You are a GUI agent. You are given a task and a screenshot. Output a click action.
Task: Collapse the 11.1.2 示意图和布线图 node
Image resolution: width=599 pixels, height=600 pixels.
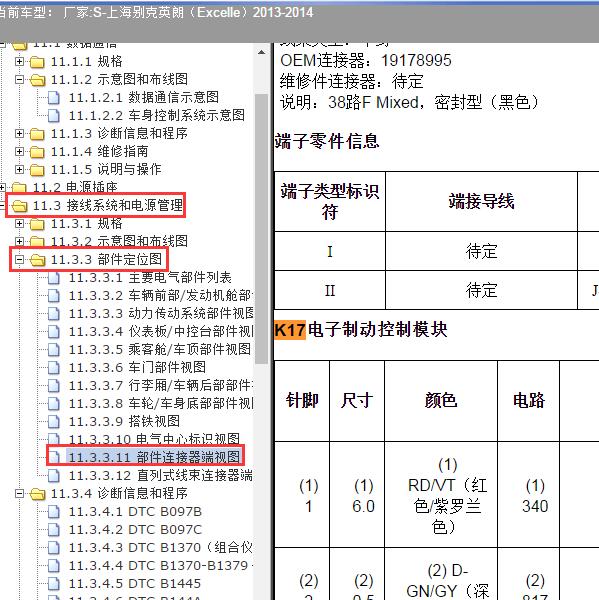[x=19, y=79]
